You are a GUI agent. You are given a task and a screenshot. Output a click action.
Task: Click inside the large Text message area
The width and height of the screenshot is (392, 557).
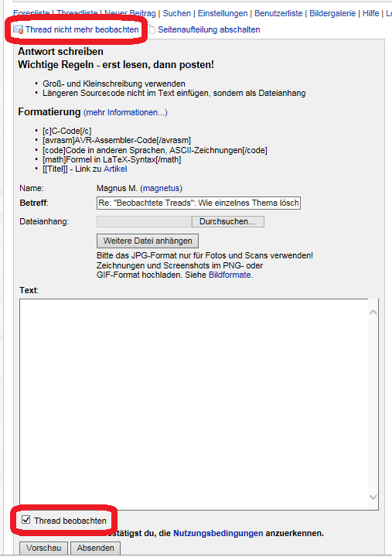pyautogui.click(x=193, y=405)
